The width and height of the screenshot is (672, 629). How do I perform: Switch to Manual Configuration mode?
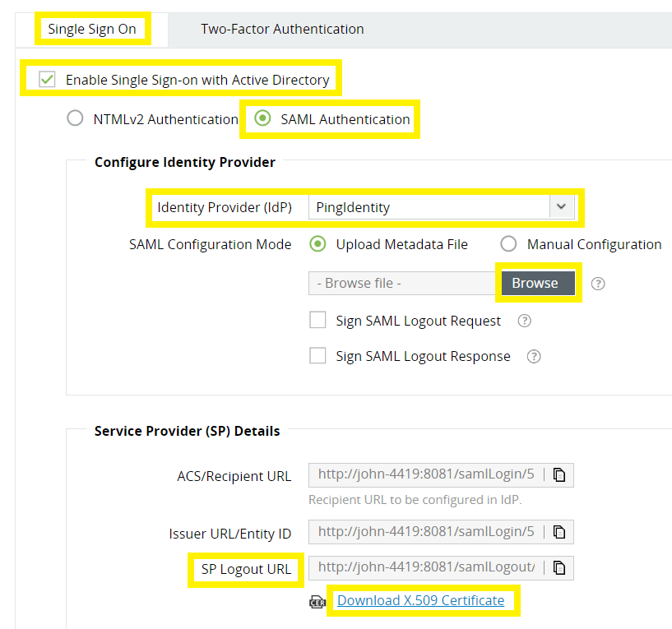tap(508, 243)
